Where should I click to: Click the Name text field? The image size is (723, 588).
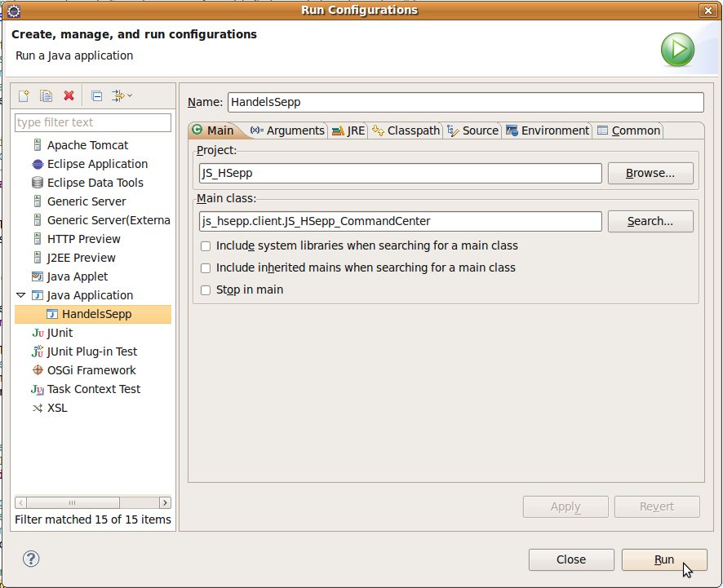[x=464, y=102]
